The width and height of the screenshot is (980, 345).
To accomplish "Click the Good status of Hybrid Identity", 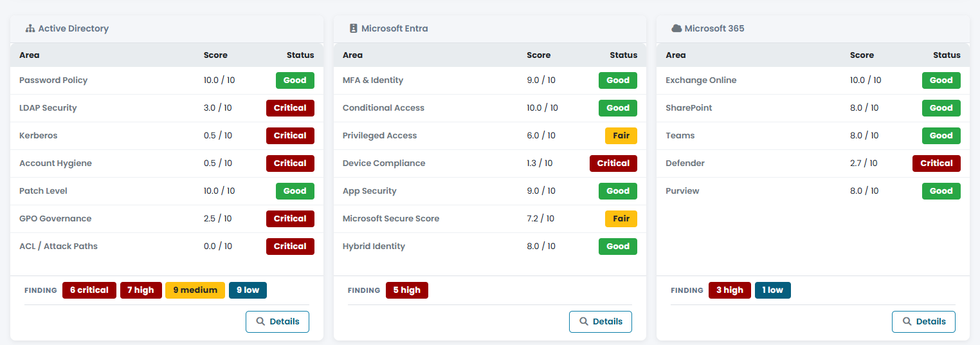I will 618,247.
